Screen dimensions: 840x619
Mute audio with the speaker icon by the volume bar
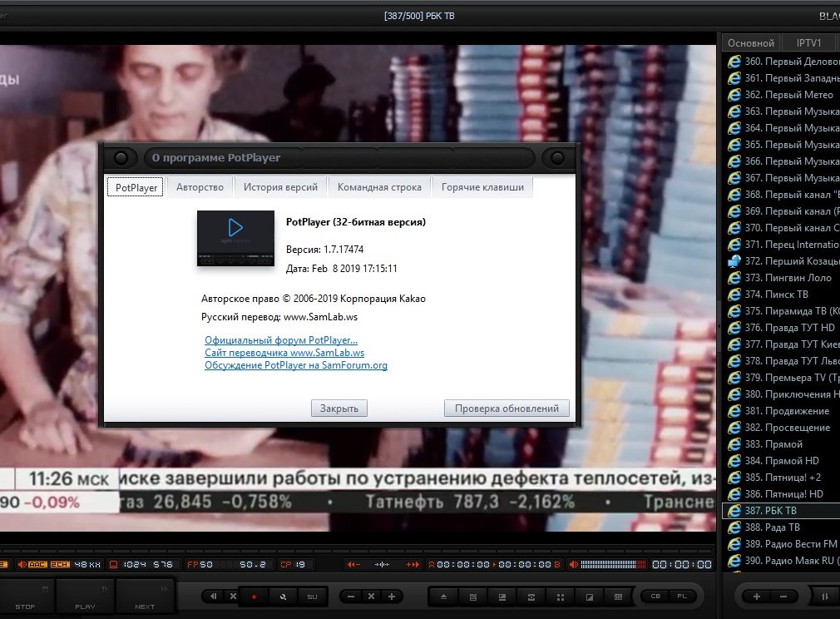click(573, 564)
